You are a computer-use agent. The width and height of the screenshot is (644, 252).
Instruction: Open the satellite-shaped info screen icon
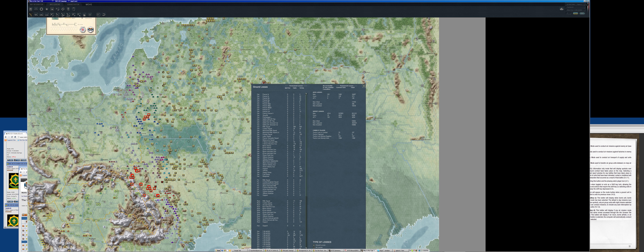(x=63, y=9)
